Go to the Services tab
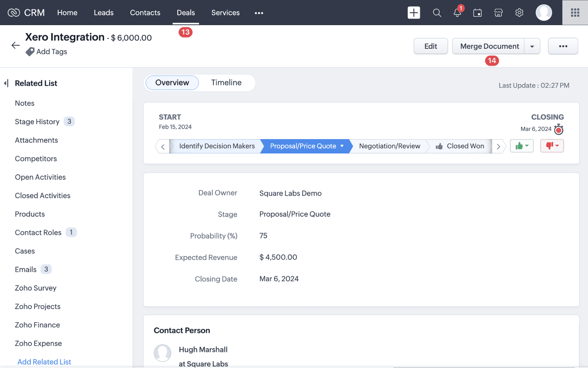Image resolution: width=588 pixels, height=368 pixels. (225, 13)
